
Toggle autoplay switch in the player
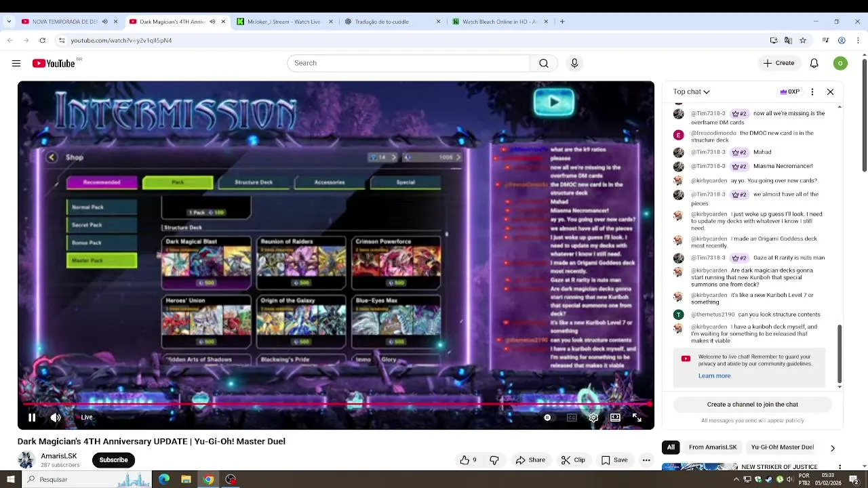(x=547, y=418)
